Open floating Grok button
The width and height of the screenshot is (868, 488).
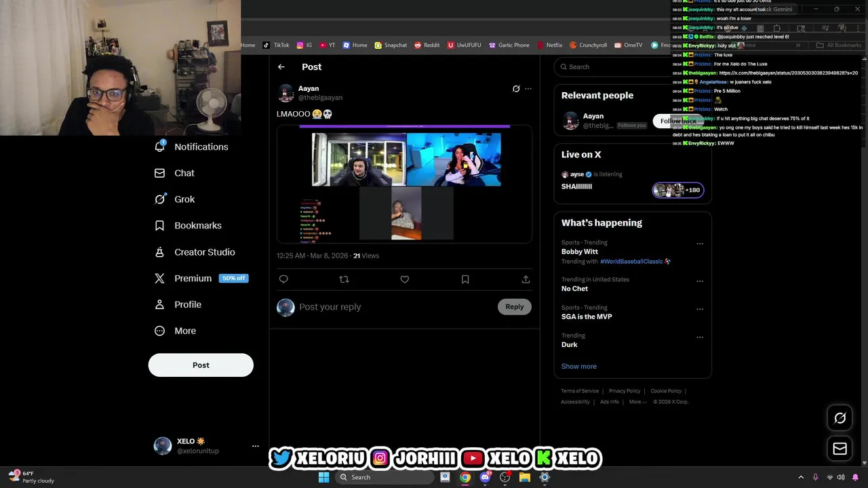point(840,418)
